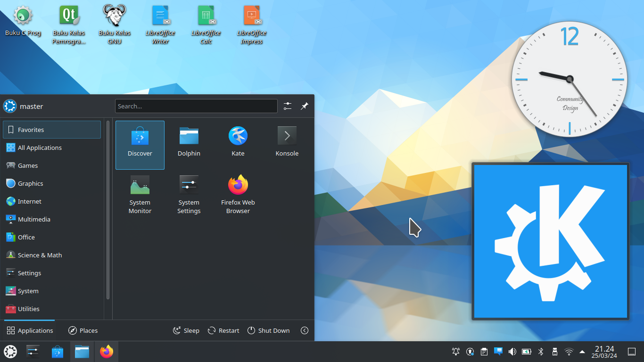Open Buku Kelas Pemrograman Qt desktop icon
The image size is (644, 362).
69,25
